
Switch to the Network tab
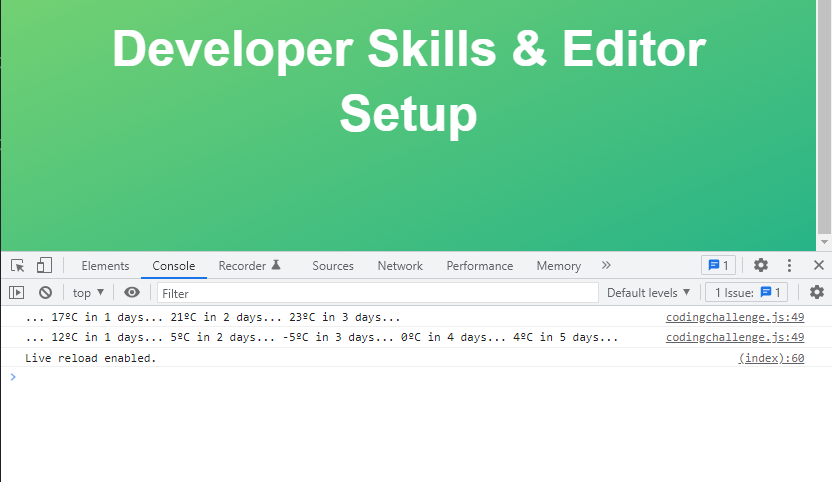(400, 266)
